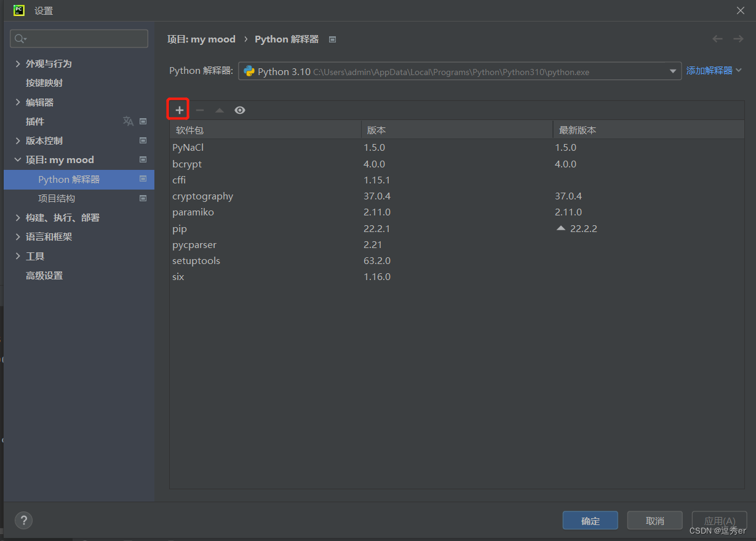This screenshot has height=541, width=756.
Task: Expand the 编辑器 settings section
Action: coord(18,102)
